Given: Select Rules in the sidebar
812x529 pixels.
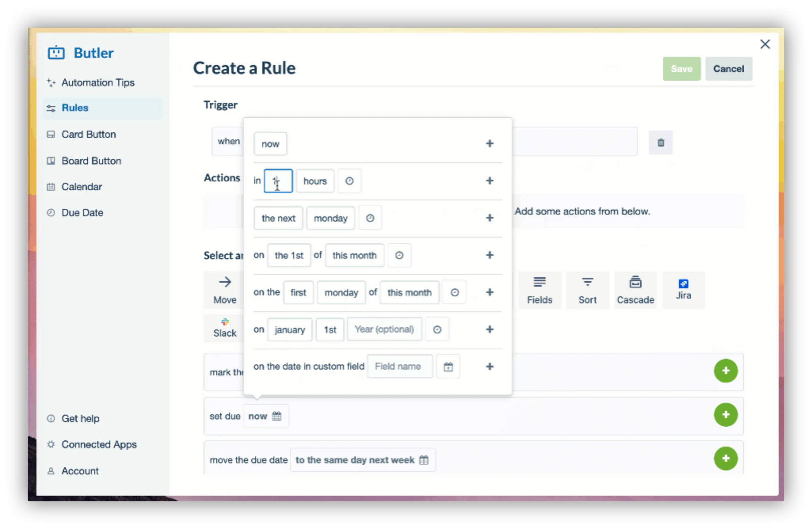Looking at the screenshot, I should pos(103,108).
